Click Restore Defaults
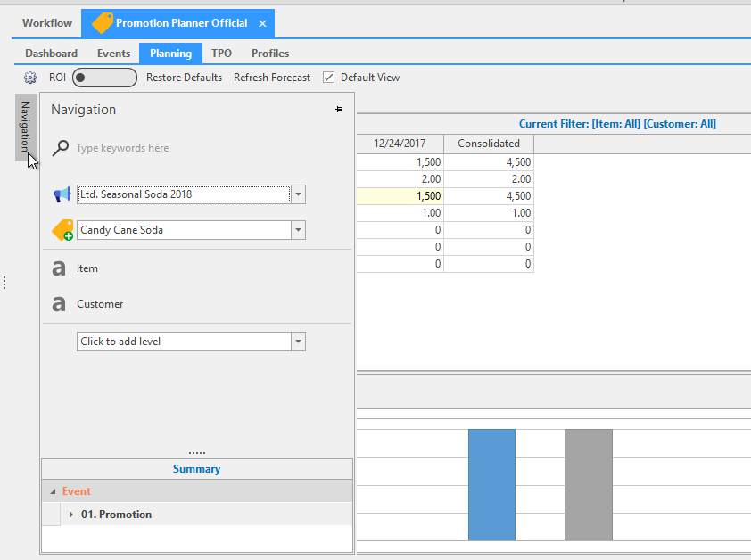The image size is (751, 560). (184, 78)
